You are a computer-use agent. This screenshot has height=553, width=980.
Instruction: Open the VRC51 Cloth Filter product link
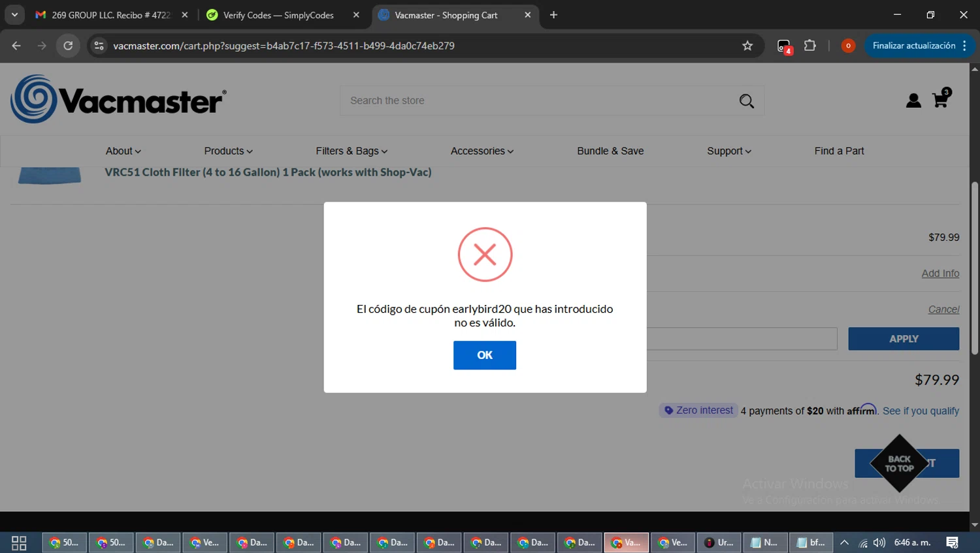point(268,172)
